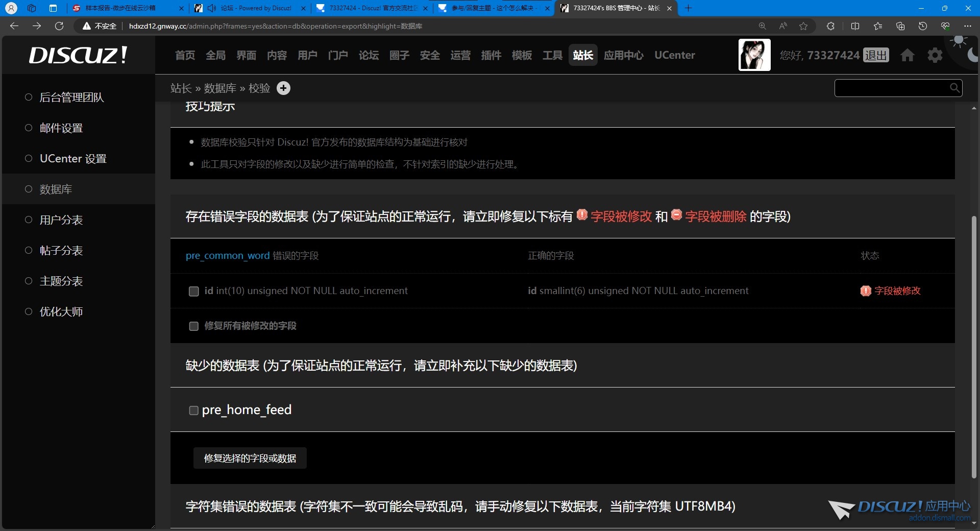Open collections icon in browser toolbar

900,26
